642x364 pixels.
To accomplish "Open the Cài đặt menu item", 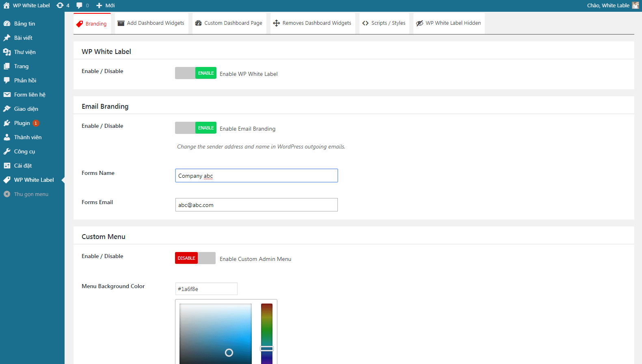I will (32, 166).
